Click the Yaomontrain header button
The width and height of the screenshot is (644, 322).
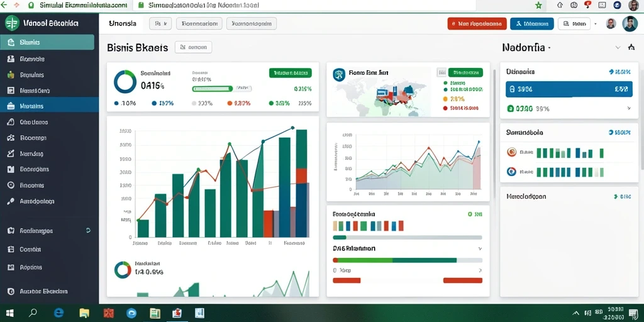point(252,24)
